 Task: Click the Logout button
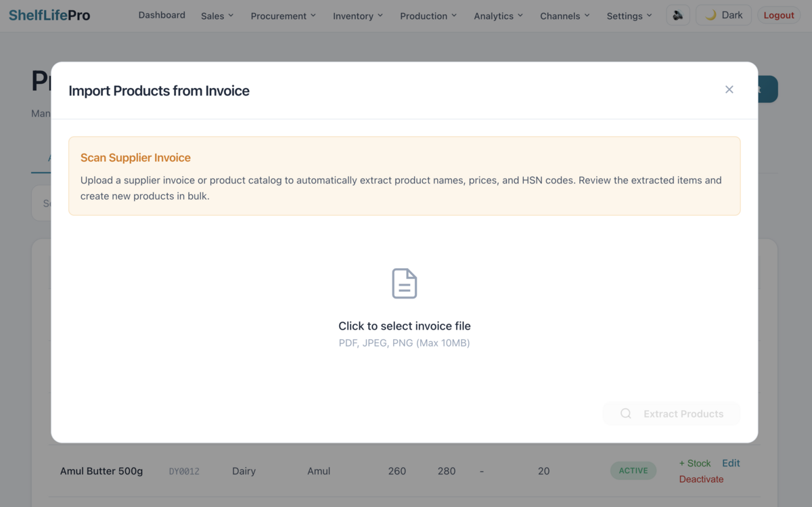(779, 14)
